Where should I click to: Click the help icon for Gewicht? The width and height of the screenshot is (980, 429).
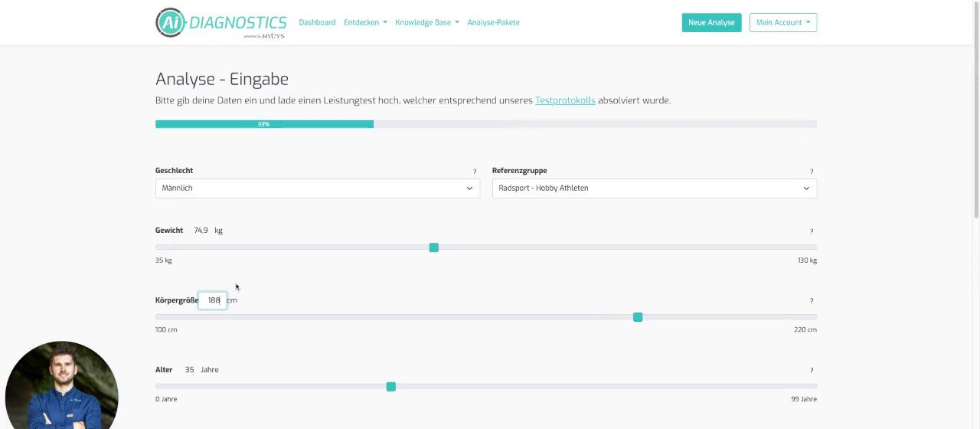point(812,231)
